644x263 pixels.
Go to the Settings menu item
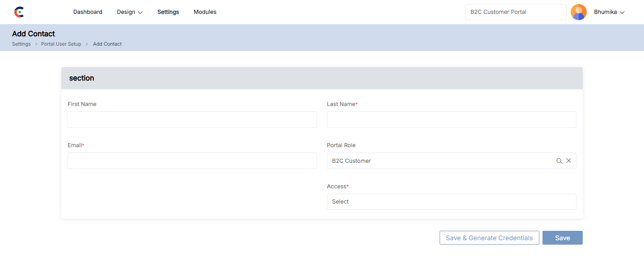[x=168, y=12]
